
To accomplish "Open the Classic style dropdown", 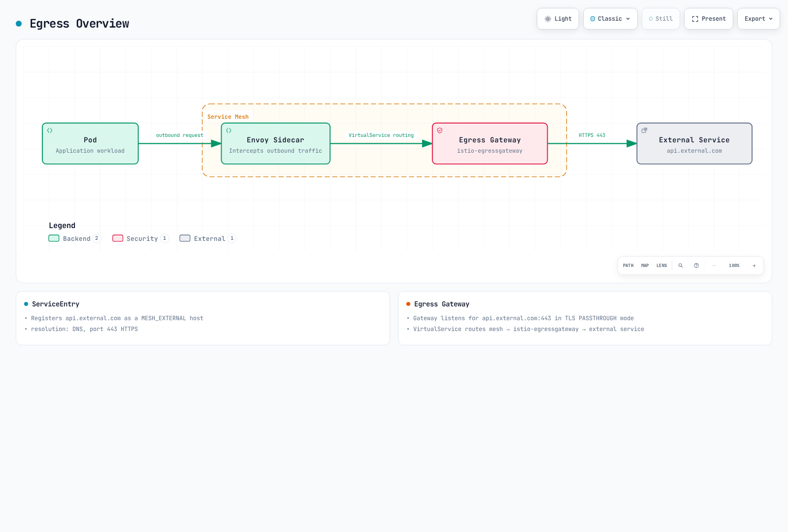I will [610, 19].
